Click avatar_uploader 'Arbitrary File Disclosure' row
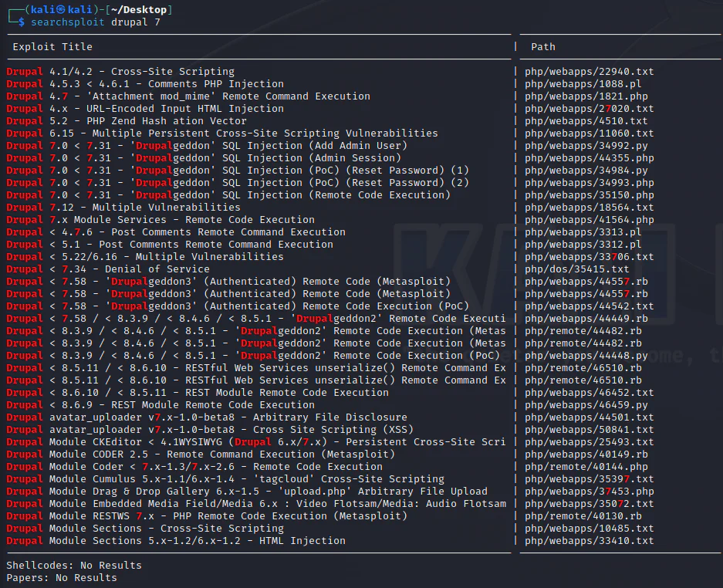 pyautogui.click(x=207, y=417)
